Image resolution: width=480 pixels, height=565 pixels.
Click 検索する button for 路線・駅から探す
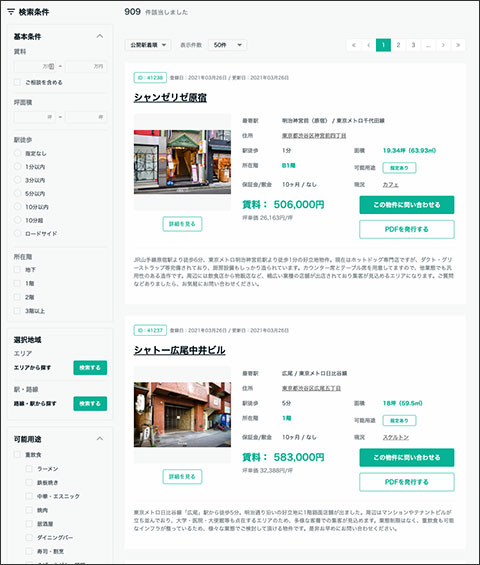tap(90, 404)
